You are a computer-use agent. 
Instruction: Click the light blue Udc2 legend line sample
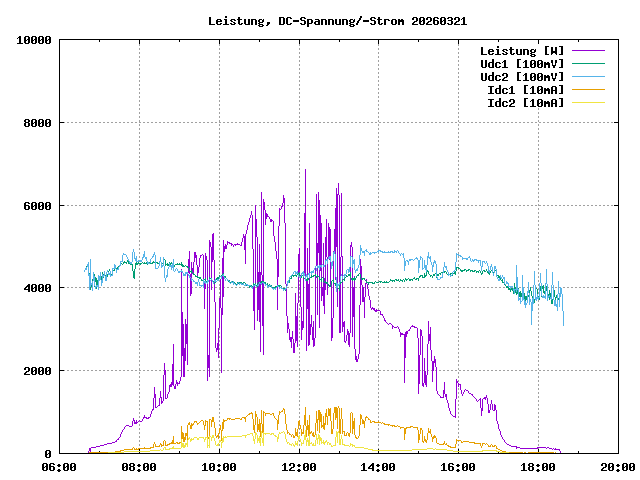pyautogui.click(x=589, y=77)
